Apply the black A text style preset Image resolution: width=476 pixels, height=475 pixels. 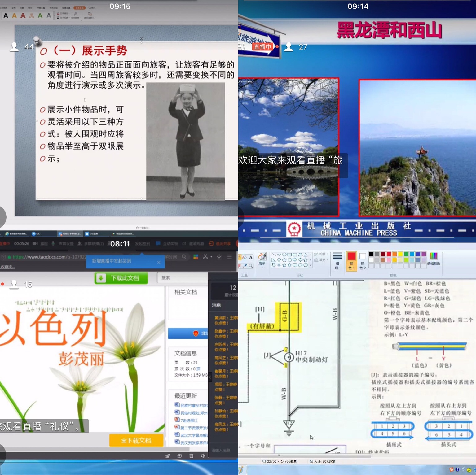pyautogui.click(x=6, y=15)
